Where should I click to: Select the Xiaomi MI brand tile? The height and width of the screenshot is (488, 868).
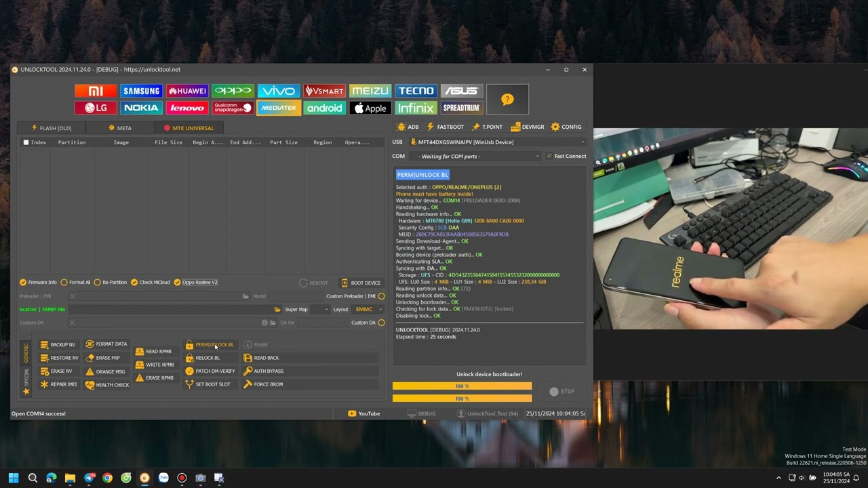[96, 91]
